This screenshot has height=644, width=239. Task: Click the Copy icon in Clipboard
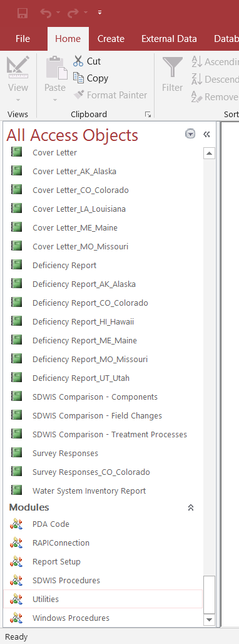pyautogui.click(x=78, y=78)
